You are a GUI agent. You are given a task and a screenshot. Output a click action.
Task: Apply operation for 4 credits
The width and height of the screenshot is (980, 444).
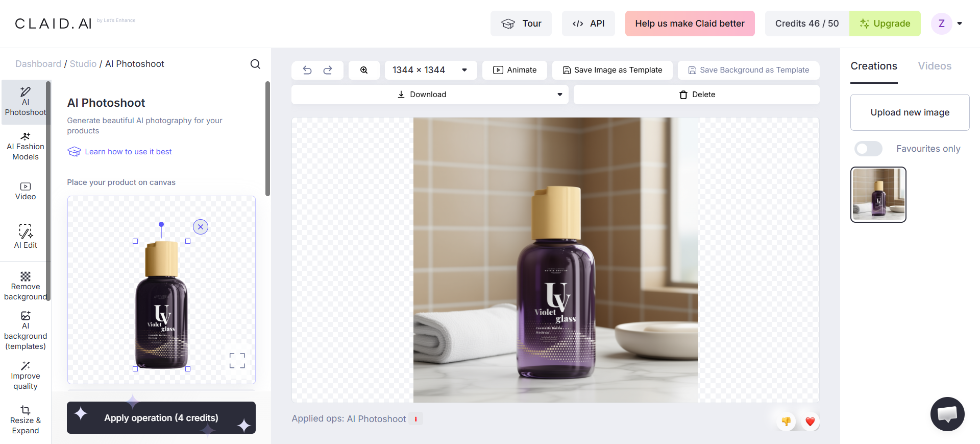click(x=161, y=418)
